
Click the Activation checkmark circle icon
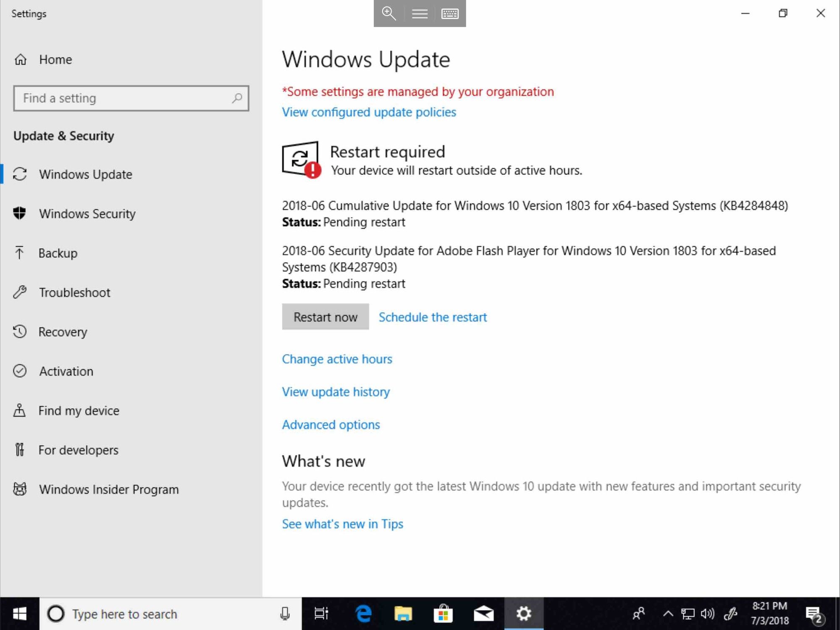20,371
